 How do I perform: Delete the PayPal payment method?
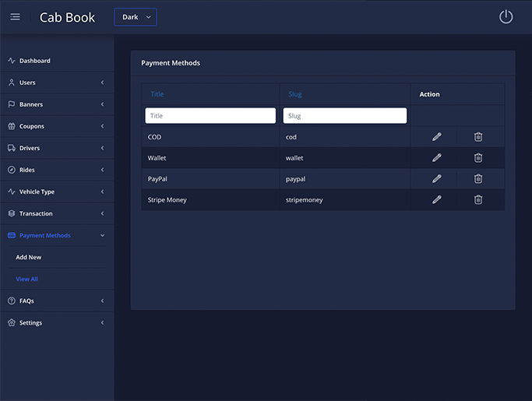coord(478,179)
